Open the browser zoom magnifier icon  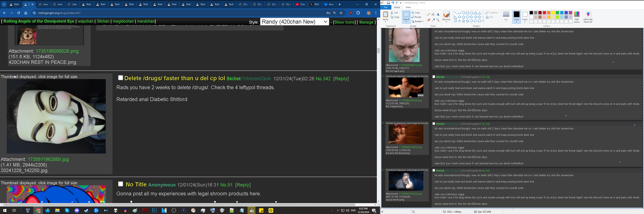coord(334,13)
